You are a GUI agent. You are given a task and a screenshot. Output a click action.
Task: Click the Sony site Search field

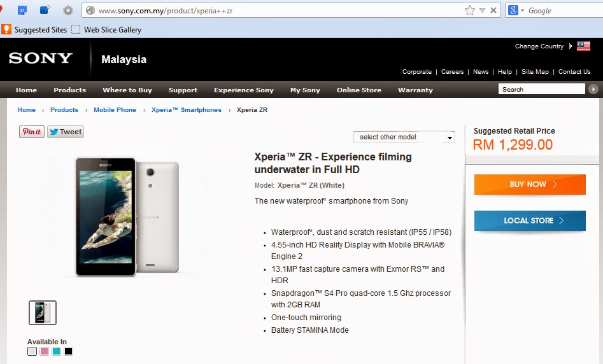[x=541, y=89]
